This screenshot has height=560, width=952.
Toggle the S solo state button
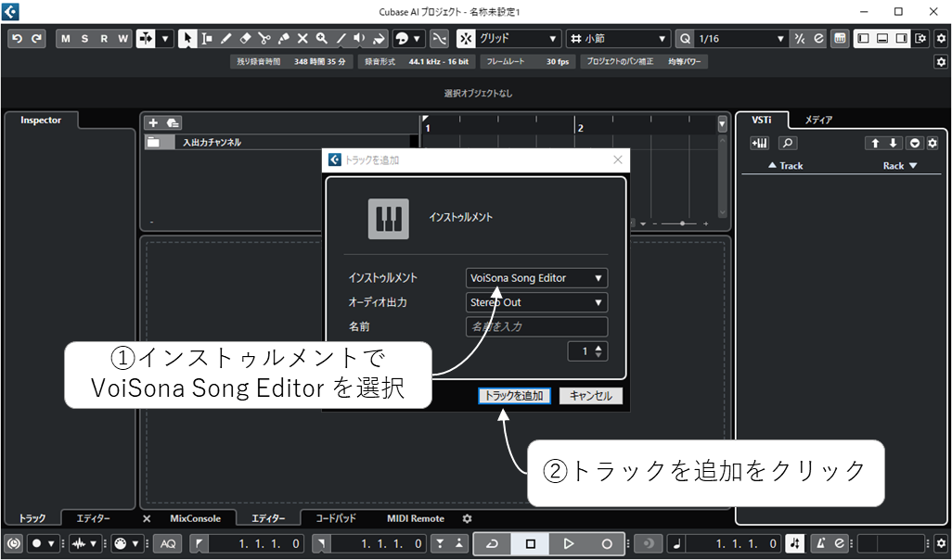pyautogui.click(x=84, y=39)
